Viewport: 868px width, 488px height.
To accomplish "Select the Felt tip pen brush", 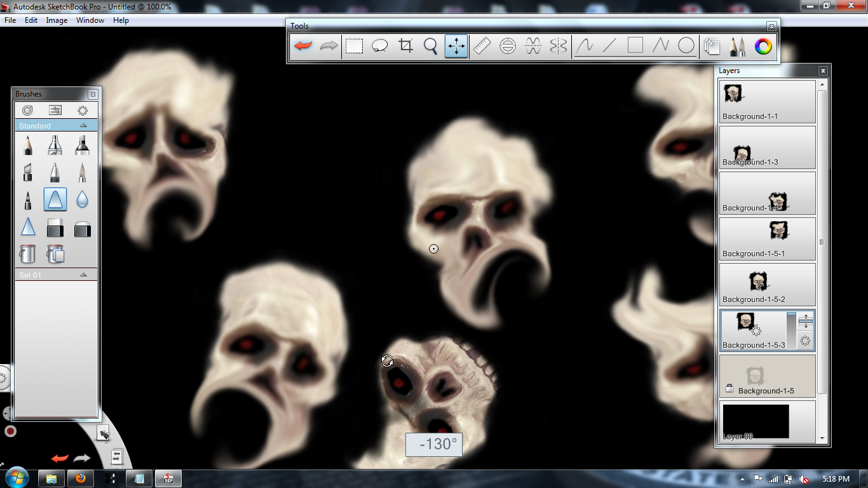I will point(28,200).
